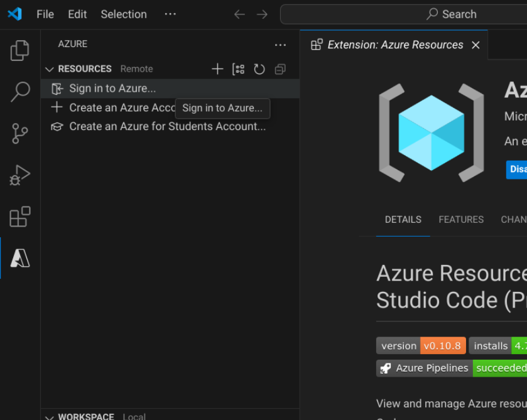The width and height of the screenshot is (527, 420).
Task: Click Create Resource plus icon
Action: (x=217, y=69)
